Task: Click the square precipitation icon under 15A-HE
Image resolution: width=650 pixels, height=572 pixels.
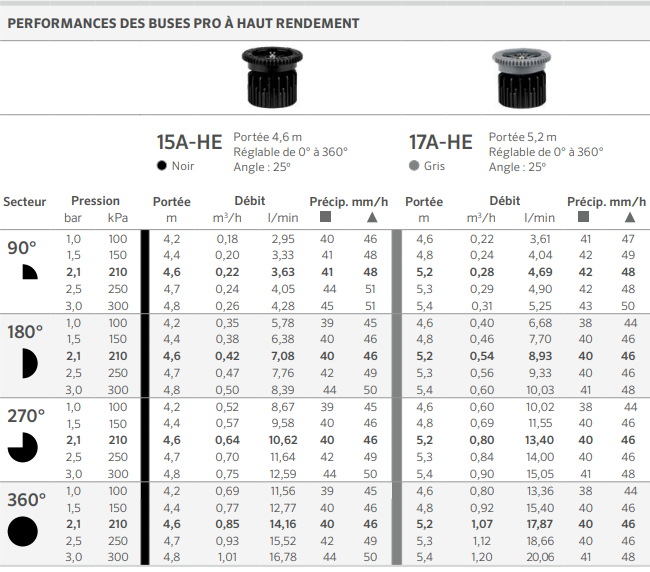Action: tap(325, 216)
